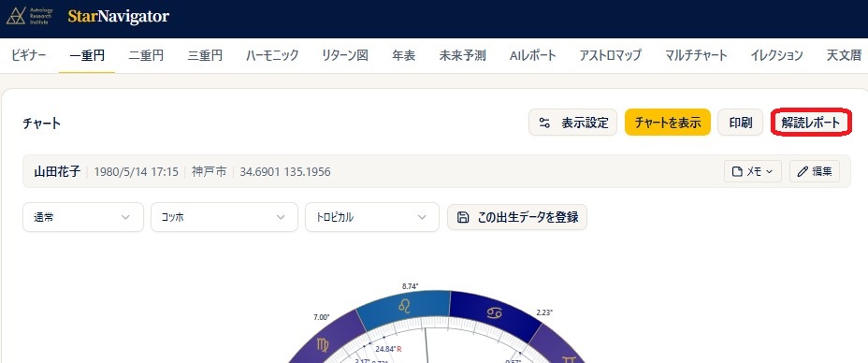868x363 pixels.
Task: Click the チャートを表示 button
Action: click(668, 123)
